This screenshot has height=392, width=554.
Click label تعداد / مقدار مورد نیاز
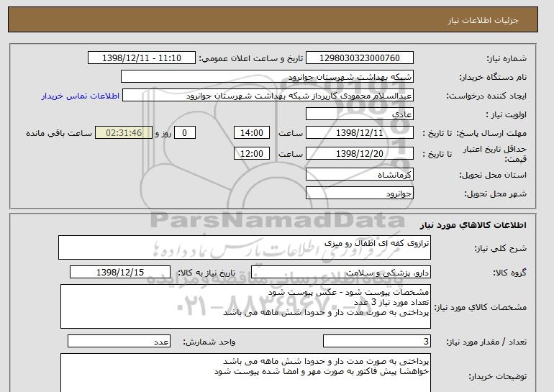(486, 342)
